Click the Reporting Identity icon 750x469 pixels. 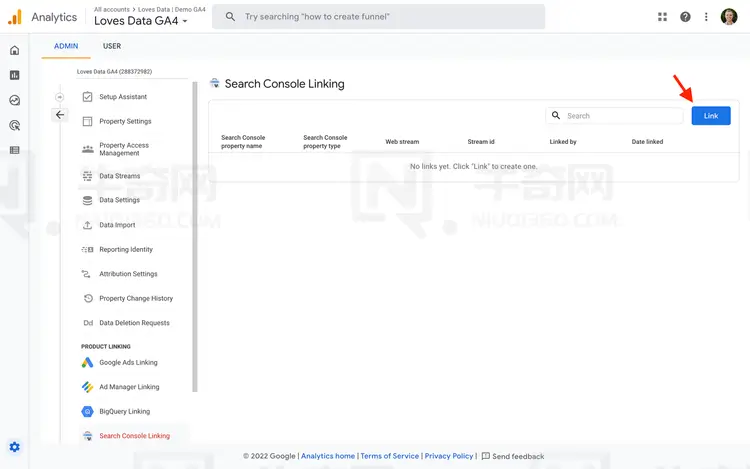[88, 250]
